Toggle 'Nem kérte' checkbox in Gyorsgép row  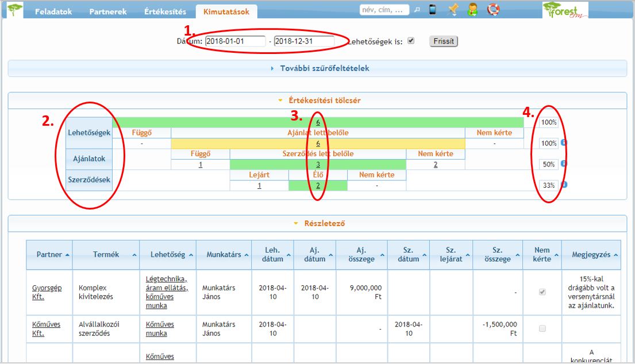[x=541, y=292]
